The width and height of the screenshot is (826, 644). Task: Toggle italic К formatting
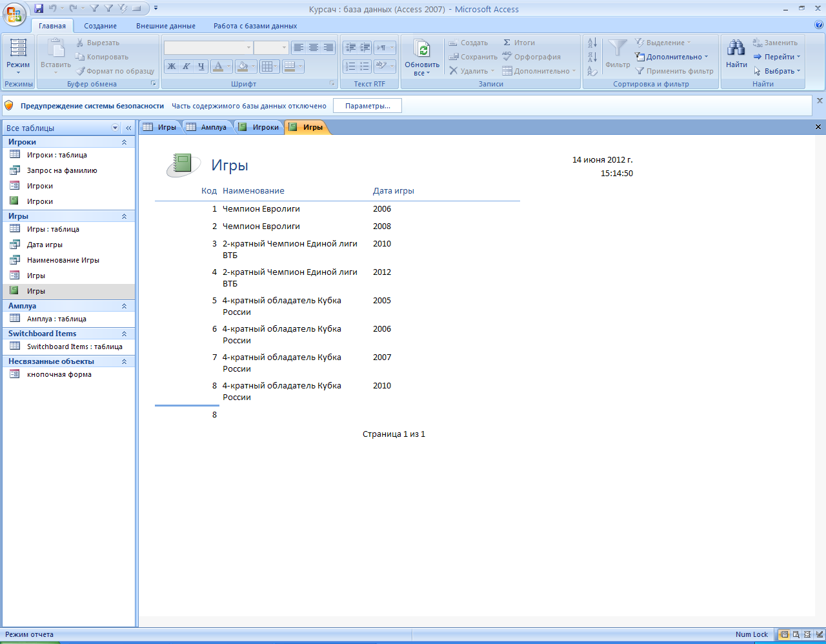186,66
